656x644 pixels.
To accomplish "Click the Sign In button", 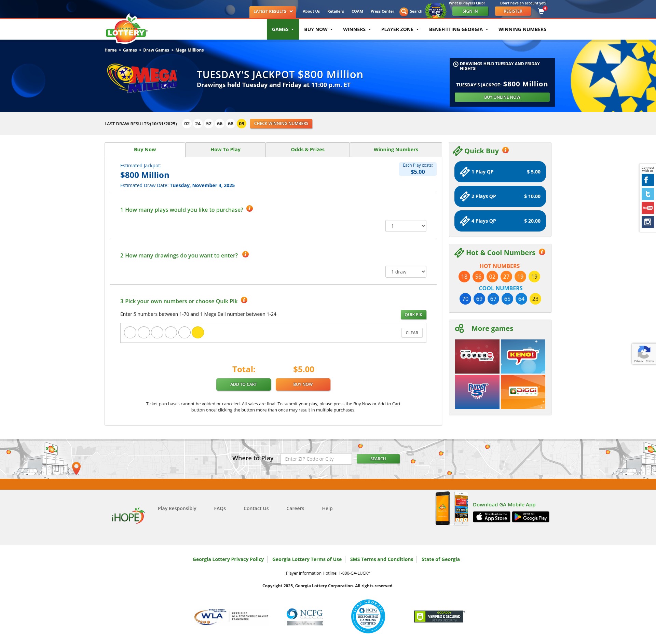I will 470,11.
